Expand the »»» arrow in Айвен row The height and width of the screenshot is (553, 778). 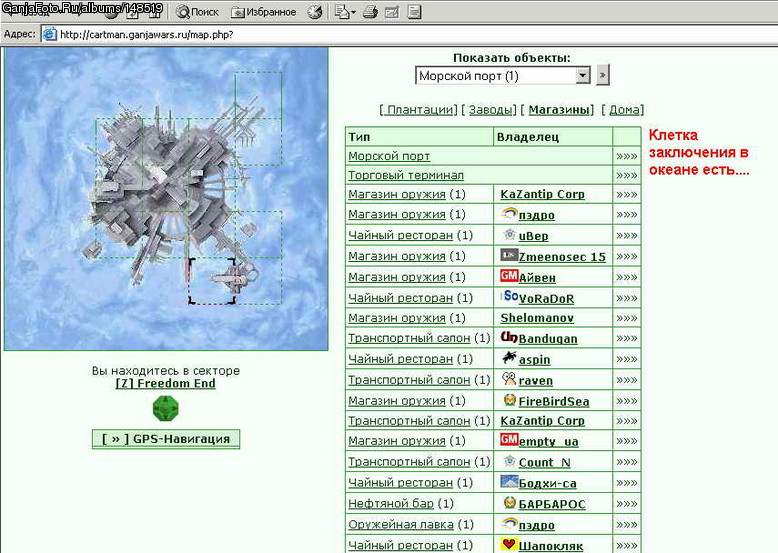(627, 277)
